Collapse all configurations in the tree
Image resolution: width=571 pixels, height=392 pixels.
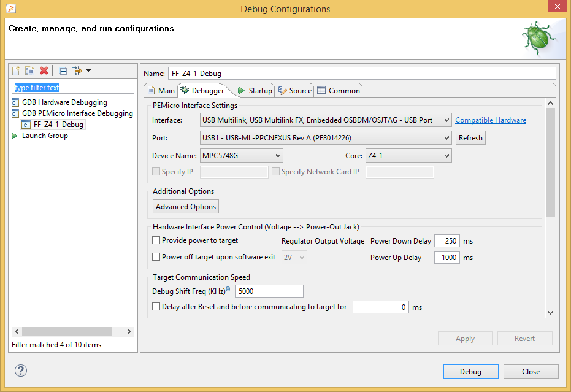tap(63, 71)
